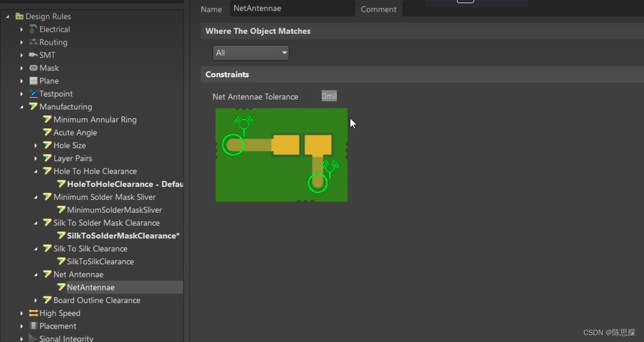The height and width of the screenshot is (342, 644).
Task: Click the Testpoint category icon
Action: point(33,94)
